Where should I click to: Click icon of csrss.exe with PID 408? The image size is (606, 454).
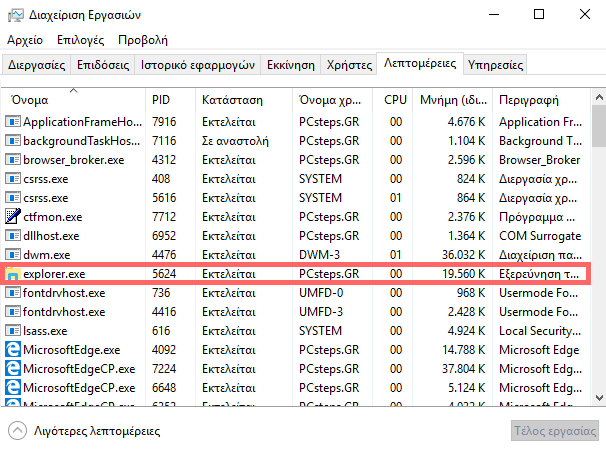(13, 179)
